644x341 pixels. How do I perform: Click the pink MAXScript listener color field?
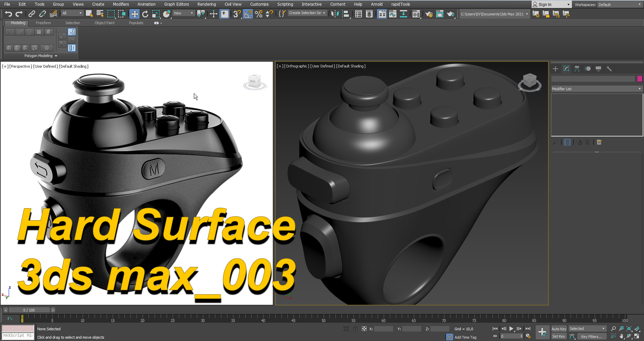pos(18,329)
